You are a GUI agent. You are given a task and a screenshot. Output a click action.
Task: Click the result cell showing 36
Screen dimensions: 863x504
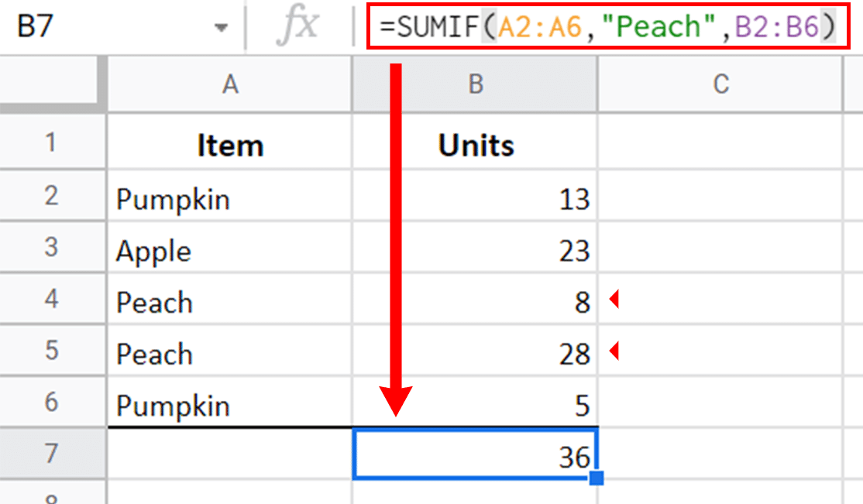tap(475, 455)
